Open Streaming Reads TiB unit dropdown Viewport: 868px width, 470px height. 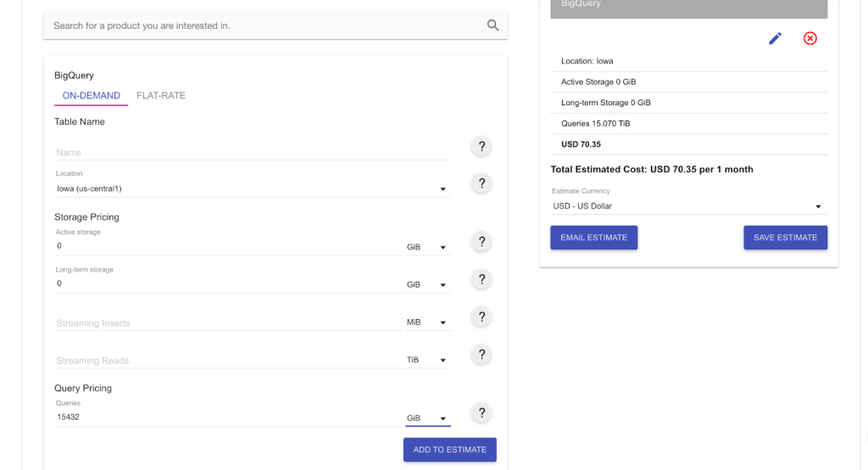coord(427,360)
